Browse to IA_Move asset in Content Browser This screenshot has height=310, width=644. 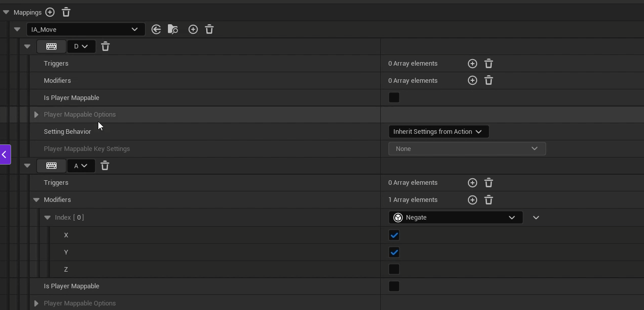tap(173, 29)
